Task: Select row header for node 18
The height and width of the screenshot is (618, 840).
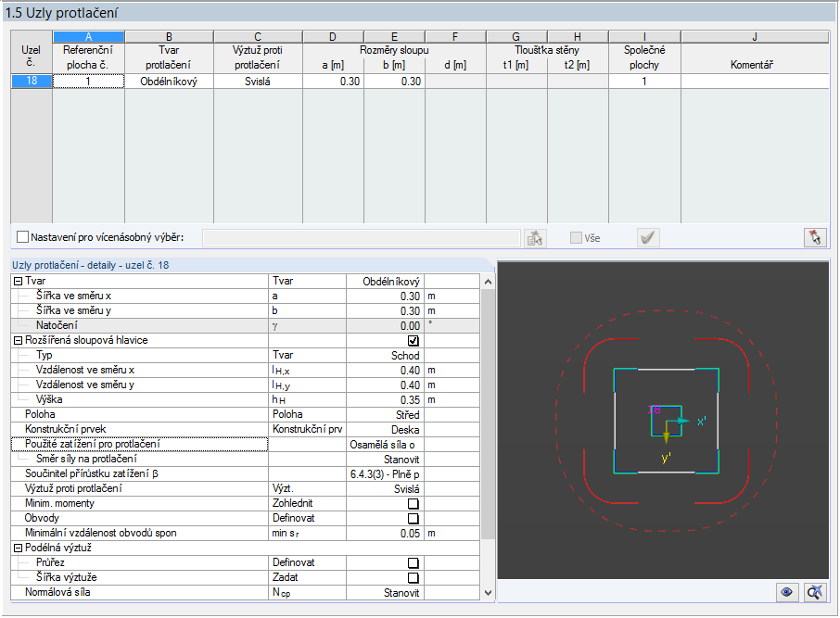Action: tap(32, 81)
